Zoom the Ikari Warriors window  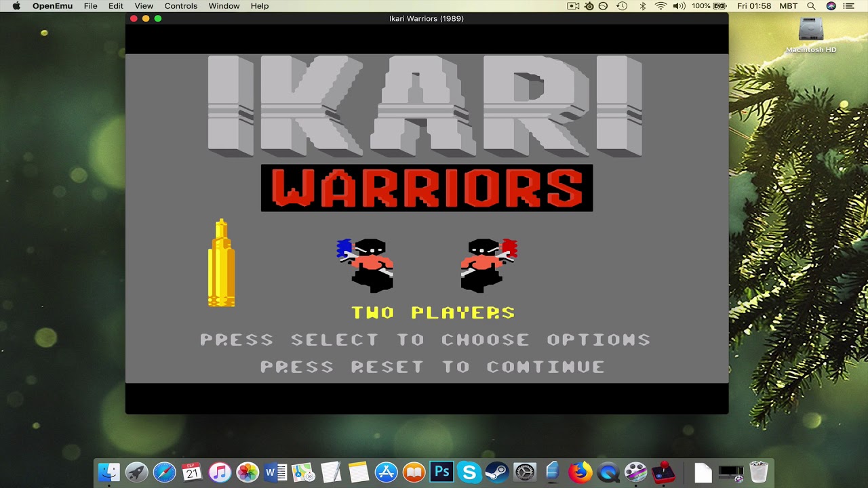coord(158,18)
